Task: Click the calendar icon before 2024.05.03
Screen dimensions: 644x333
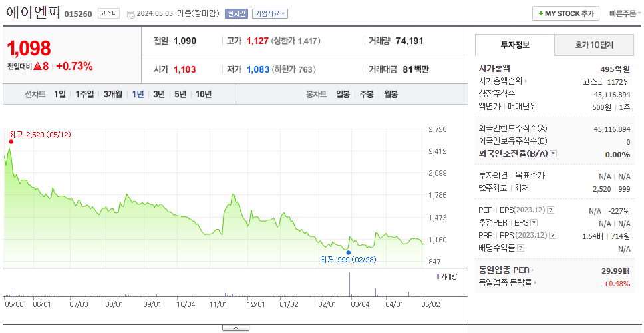Action: (130, 14)
